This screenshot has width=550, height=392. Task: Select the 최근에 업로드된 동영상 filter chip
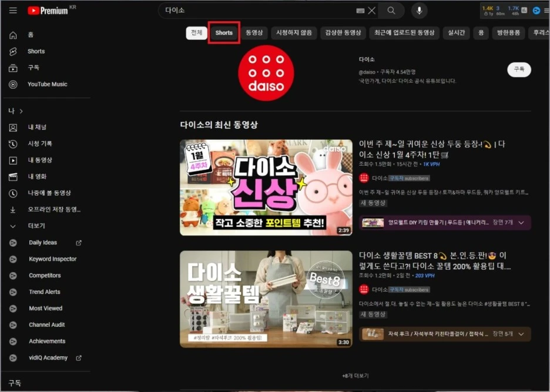[404, 33]
